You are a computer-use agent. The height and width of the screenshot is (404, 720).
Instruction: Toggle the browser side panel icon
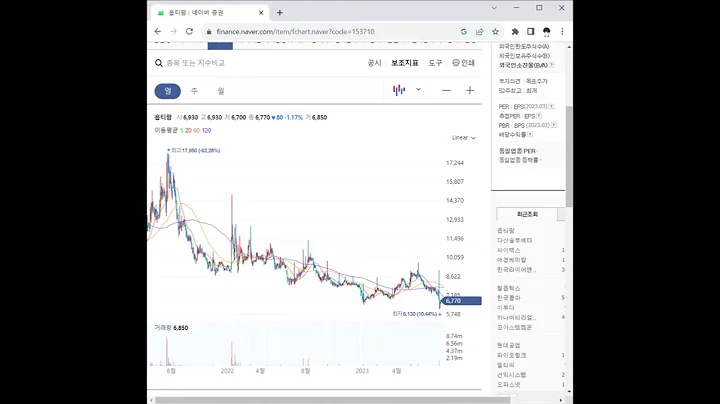coord(531,32)
